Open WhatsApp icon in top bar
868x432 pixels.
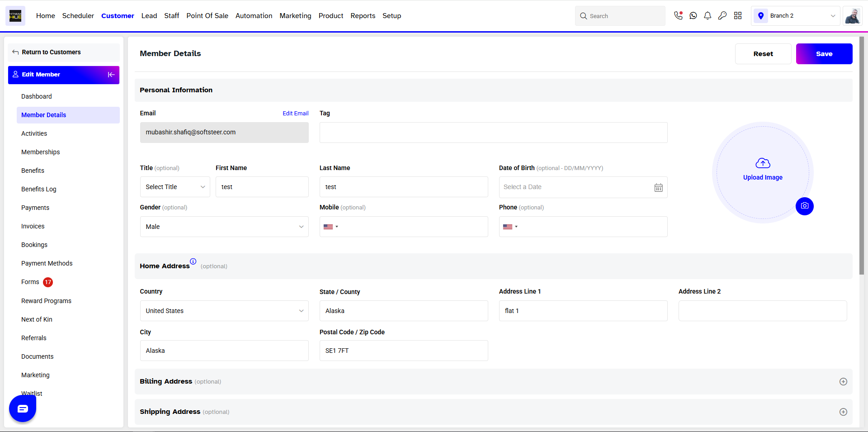693,16
